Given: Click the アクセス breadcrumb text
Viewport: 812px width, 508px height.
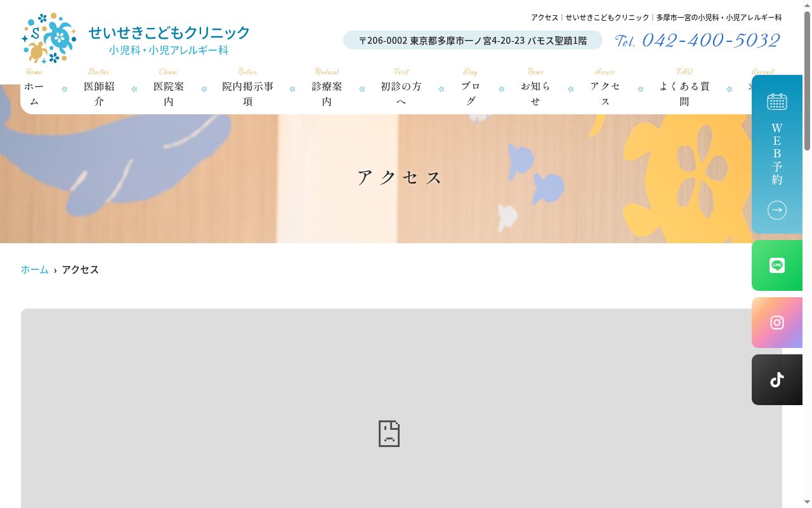Looking at the screenshot, I should 81,270.
